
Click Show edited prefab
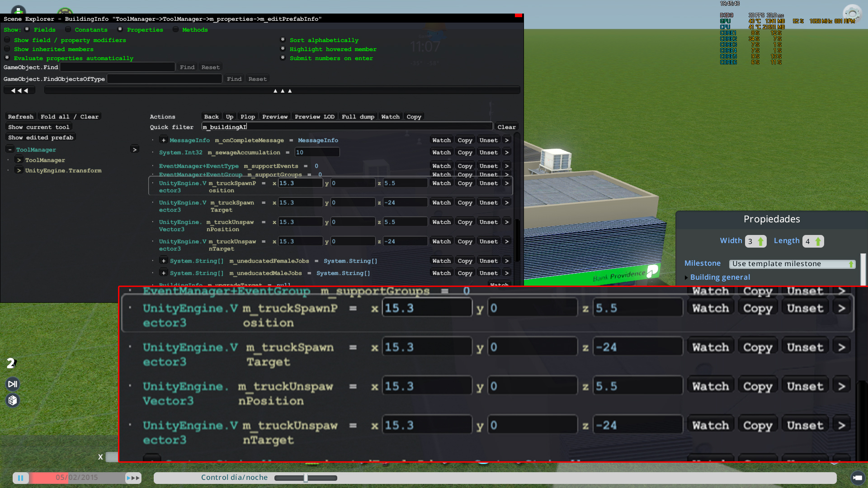[41, 137]
